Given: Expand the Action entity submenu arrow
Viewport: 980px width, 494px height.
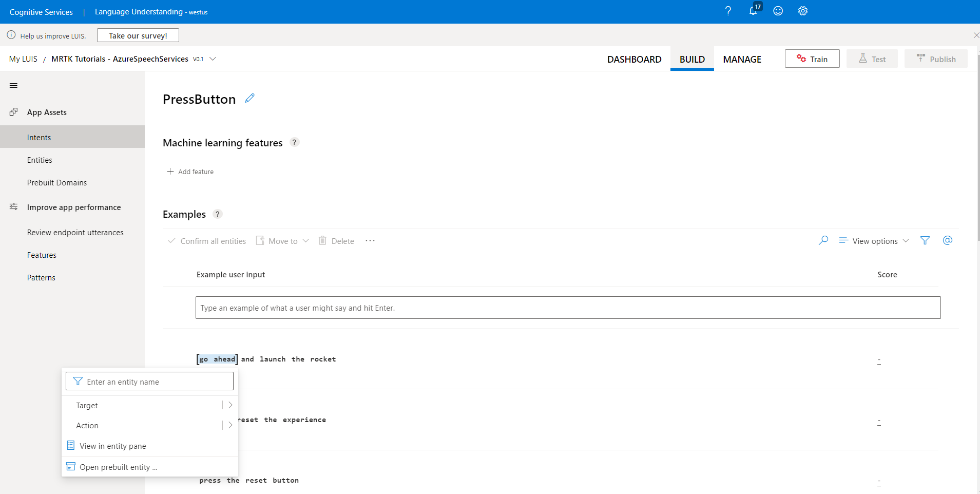Looking at the screenshot, I should click(230, 425).
